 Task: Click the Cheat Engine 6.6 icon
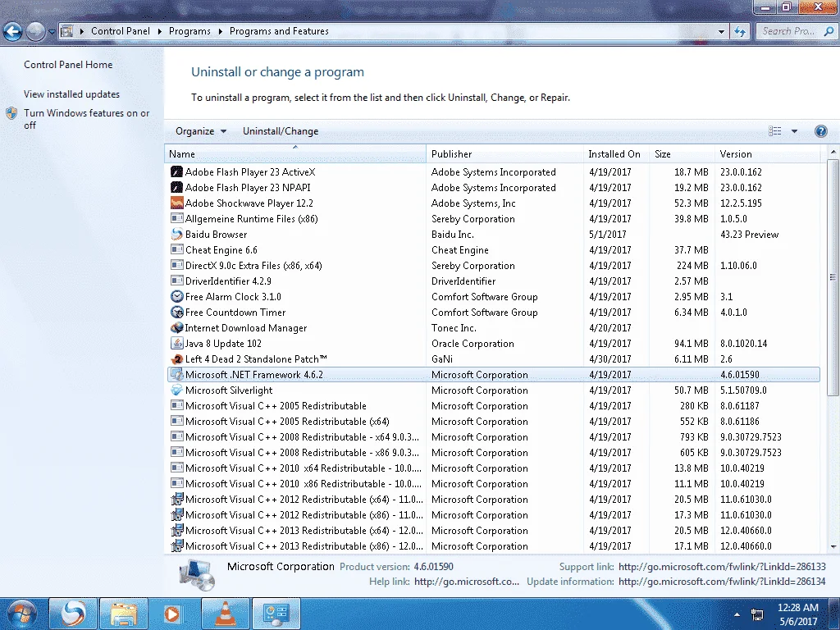click(177, 249)
